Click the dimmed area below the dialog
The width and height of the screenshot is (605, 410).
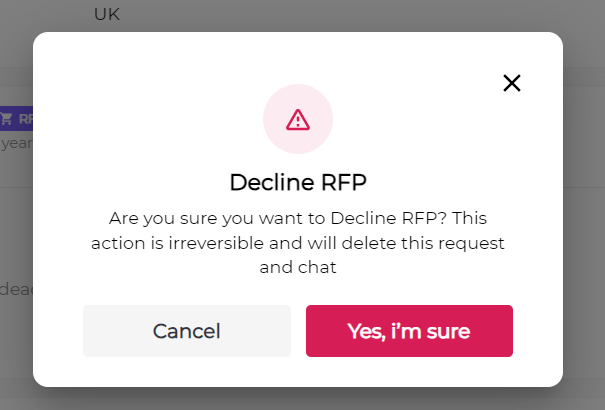pyautogui.click(x=300, y=399)
